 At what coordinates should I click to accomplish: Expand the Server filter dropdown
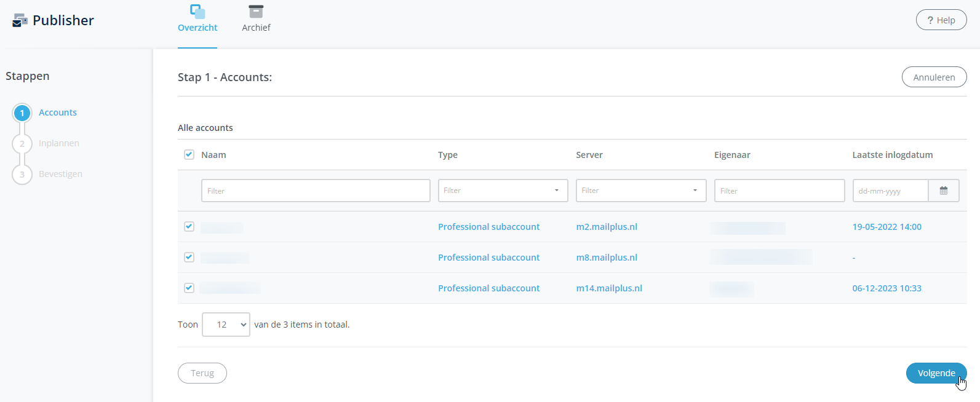640,191
